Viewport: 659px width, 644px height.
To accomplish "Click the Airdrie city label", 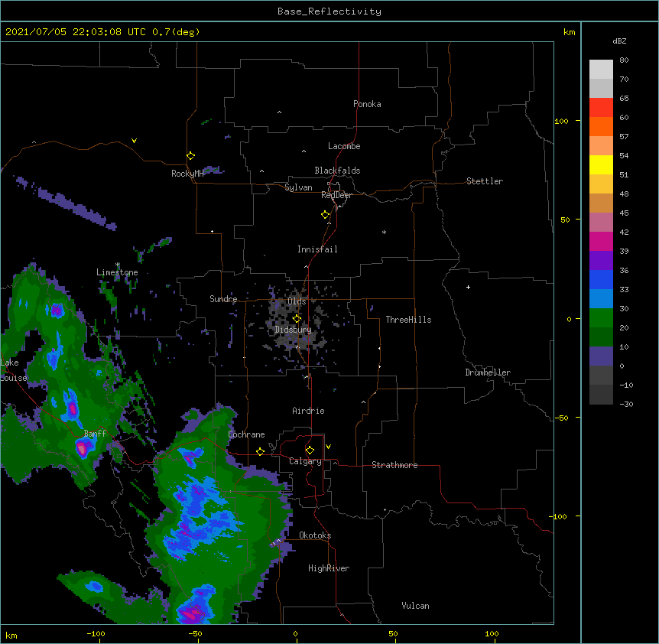I will [309, 411].
